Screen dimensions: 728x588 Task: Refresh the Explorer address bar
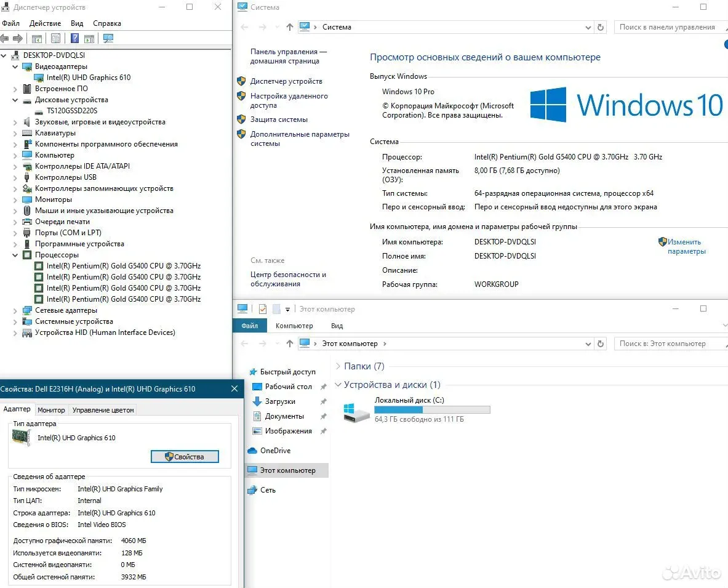point(601,344)
